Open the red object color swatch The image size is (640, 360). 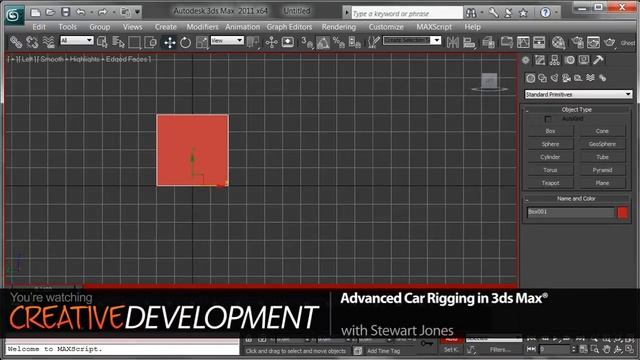[x=622, y=212]
